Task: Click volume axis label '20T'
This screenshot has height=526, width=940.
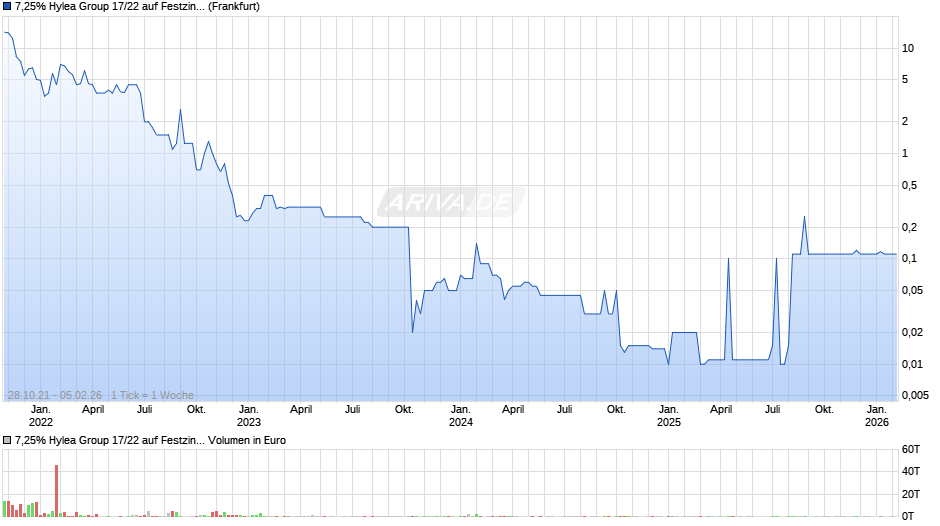Action: click(x=911, y=494)
